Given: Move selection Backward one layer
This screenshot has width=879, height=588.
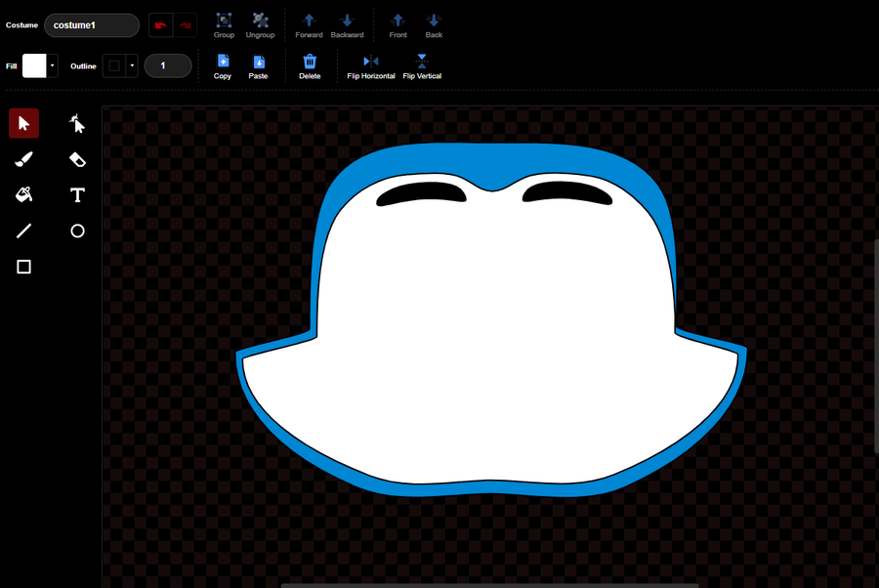Looking at the screenshot, I should [347, 25].
